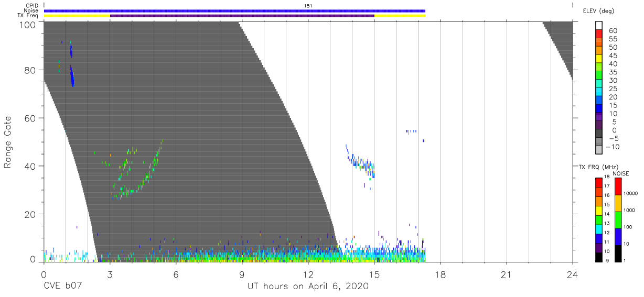The image size is (644, 297).
Task: Click the x-axis tick label "21"
Action: point(507,273)
